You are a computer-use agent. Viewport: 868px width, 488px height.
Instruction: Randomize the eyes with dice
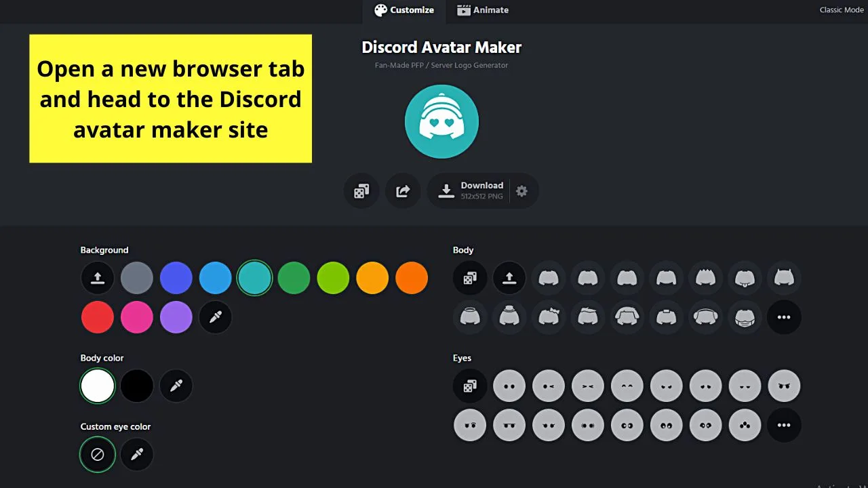pyautogui.click(x=470, y=386)
